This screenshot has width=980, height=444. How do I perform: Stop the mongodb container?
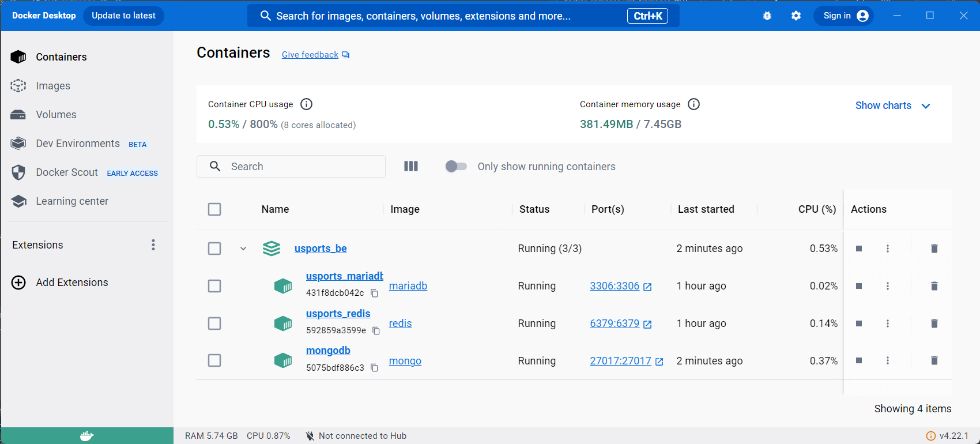click(859, 360)
